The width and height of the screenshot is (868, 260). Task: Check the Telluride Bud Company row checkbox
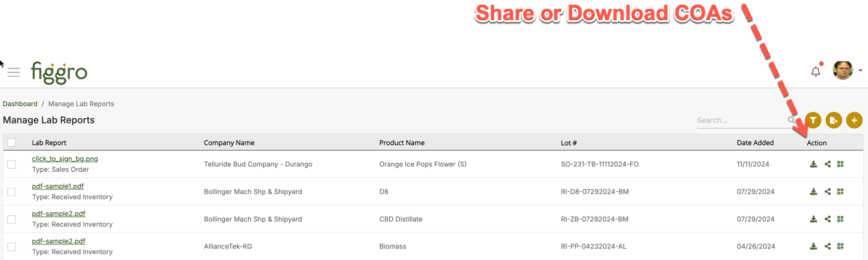pyautogui.click(x=11, y=165)
